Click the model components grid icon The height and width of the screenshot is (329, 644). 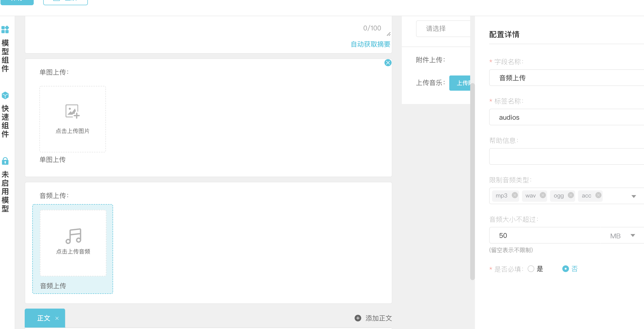(5, 29)
